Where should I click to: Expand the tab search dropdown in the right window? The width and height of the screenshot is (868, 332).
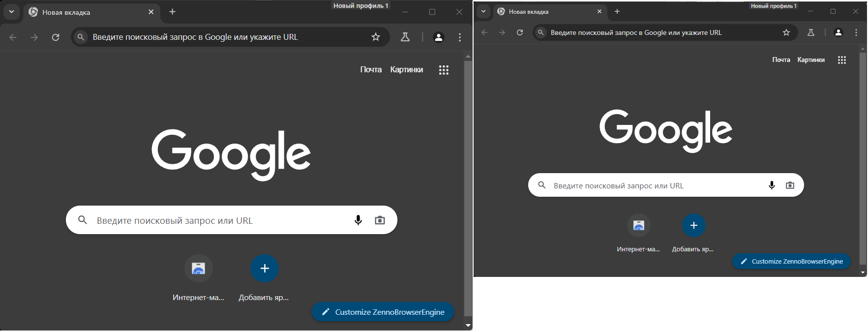click(483, 11)
